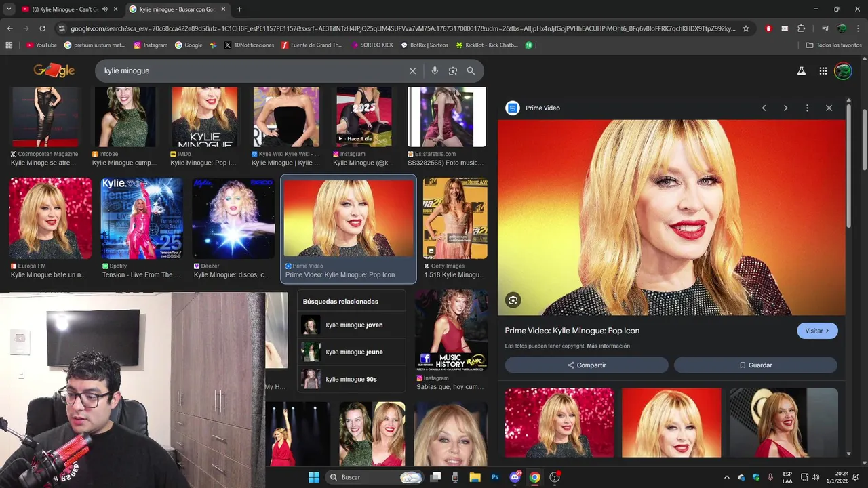Open the Cosmopolitan Magazine image result
The image size is (868, 488).
[44, 117]
